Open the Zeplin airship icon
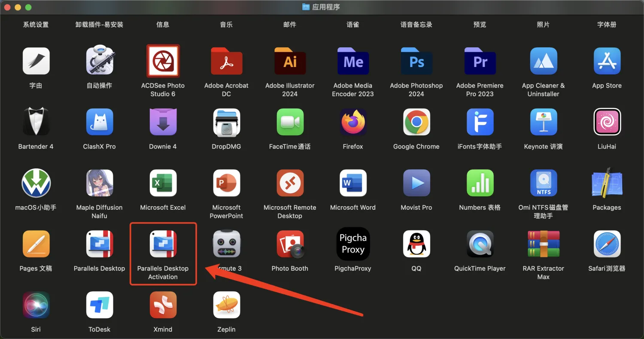Screen dimensions: 644x339 [x=226, y=305]
